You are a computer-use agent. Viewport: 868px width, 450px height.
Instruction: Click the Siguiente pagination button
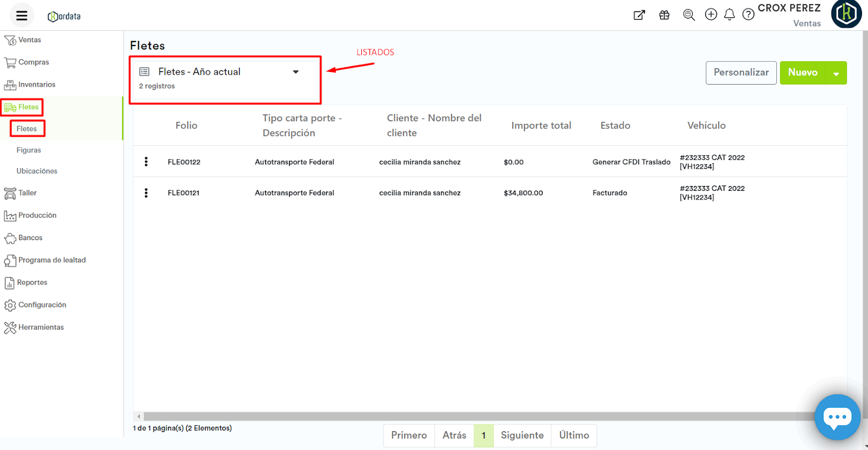pyautogui.click(x=522, y=435)
